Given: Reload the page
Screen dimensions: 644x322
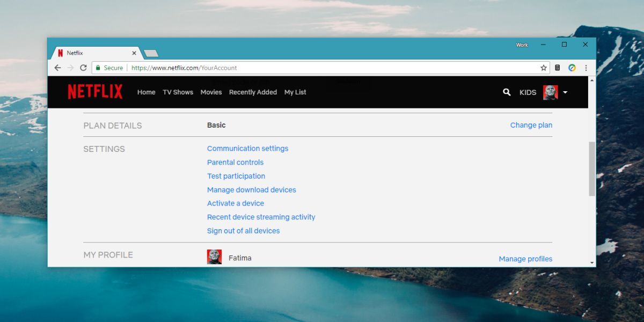Looking at the screenshot, I should (x=83, y=68).
